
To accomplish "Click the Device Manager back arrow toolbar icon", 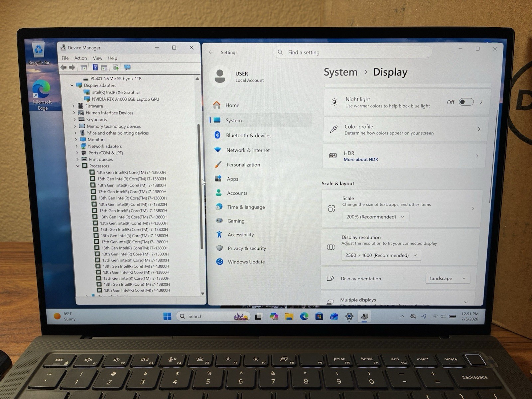I will 63,67.
